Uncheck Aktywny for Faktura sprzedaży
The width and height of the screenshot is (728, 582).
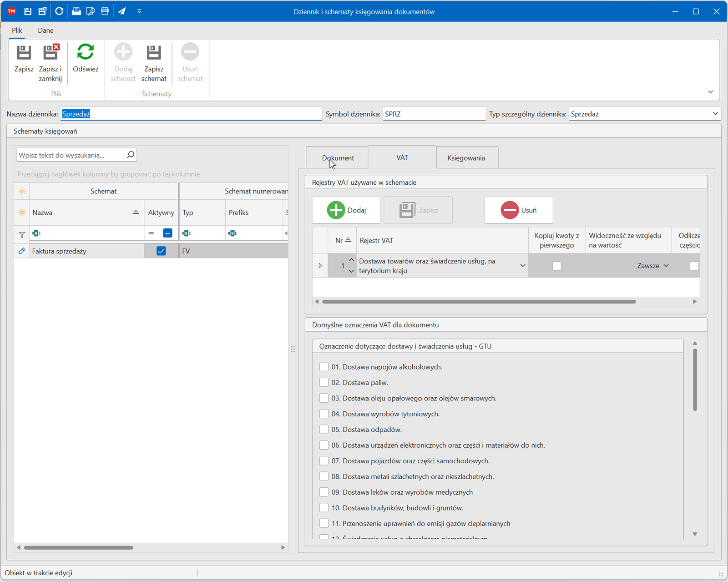click(161, 251)
